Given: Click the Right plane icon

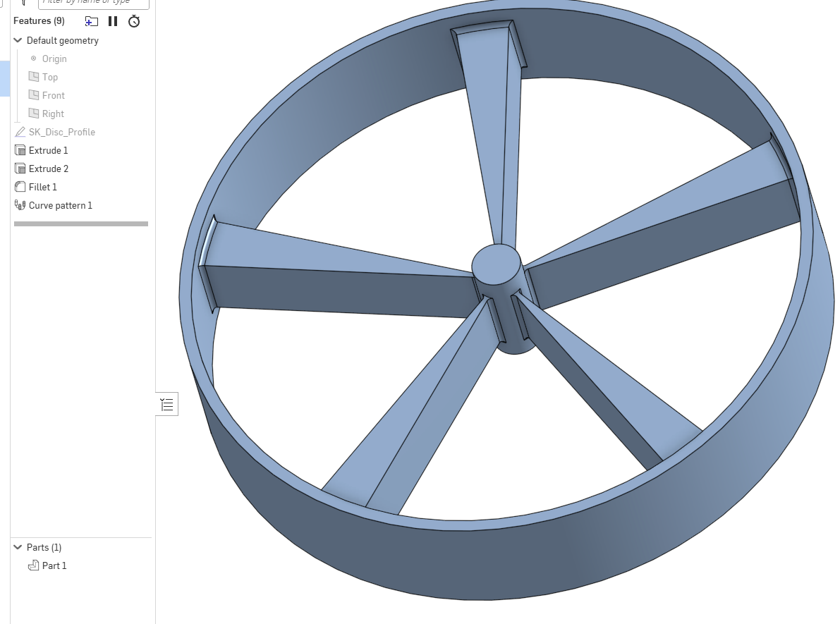Looking at the screenshot, I should click(34, 113).
